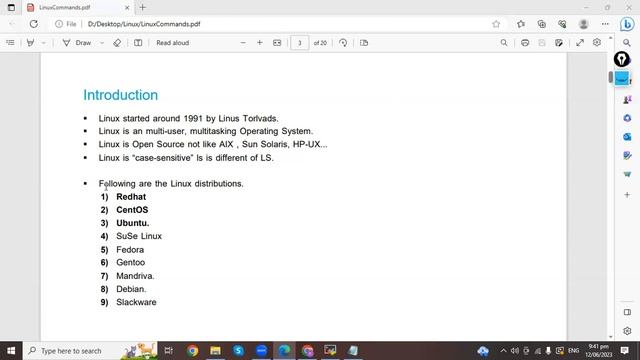Viewport: 640px width, 360px height.
Task: Add a sidebar app with plus
Action: [627, 195]
